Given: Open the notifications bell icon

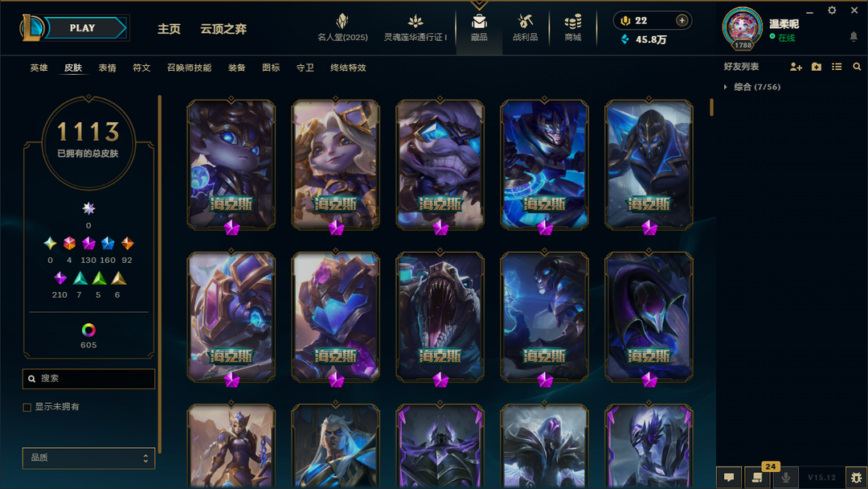Looking at the screenshot, I should pos(854,36).
